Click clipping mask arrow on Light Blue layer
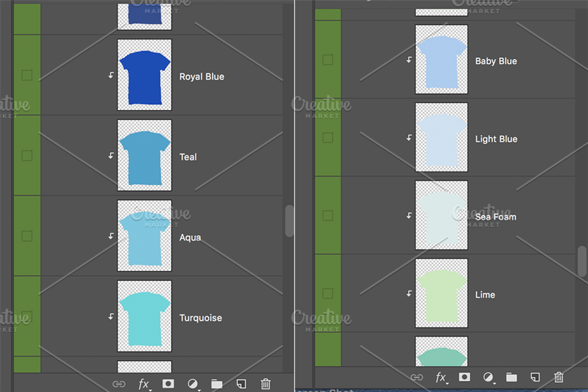The image size is (588, 392). pos(409,137)
